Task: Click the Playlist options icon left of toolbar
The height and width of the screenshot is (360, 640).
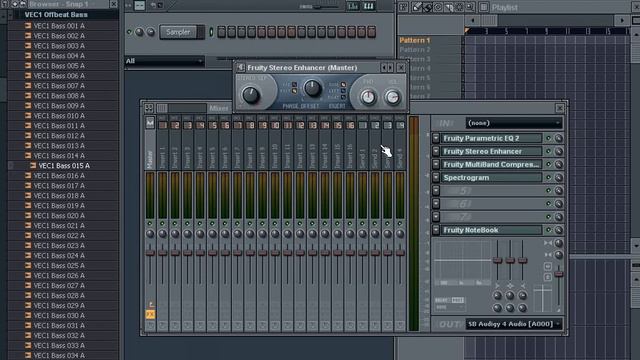Action: [x=403, y=7]
